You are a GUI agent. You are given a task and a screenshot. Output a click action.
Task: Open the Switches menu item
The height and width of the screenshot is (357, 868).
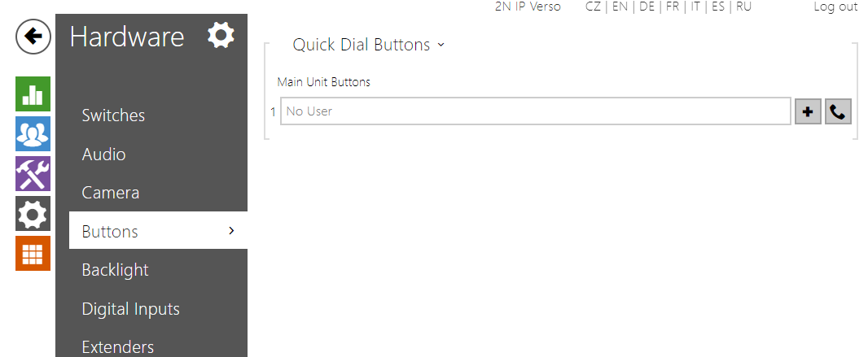(x=113, y=115)
